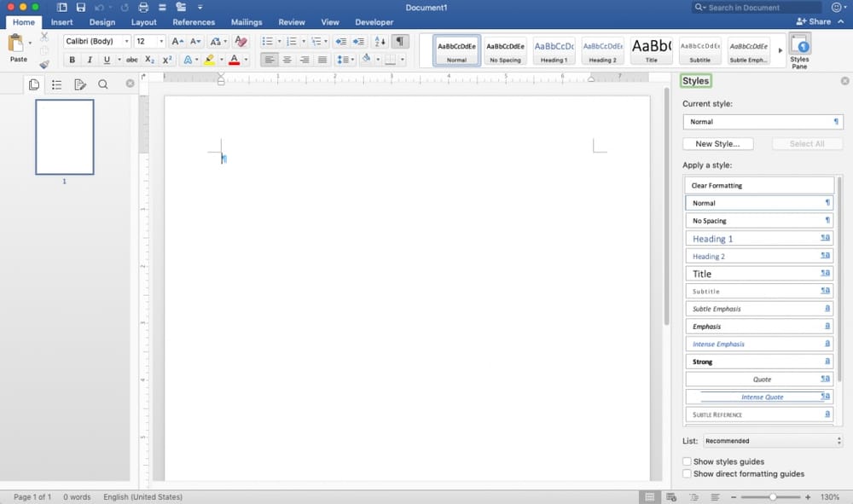This screenshot has width=853, height=504.
Task: Click the text highlight color icon
Action: click(x=210, y=60)
